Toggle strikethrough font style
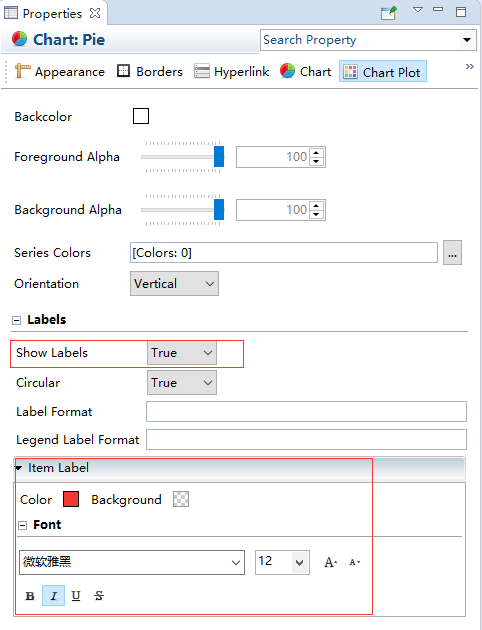The height and width of the screenshot is (630, 482). (x=99, y=596)
